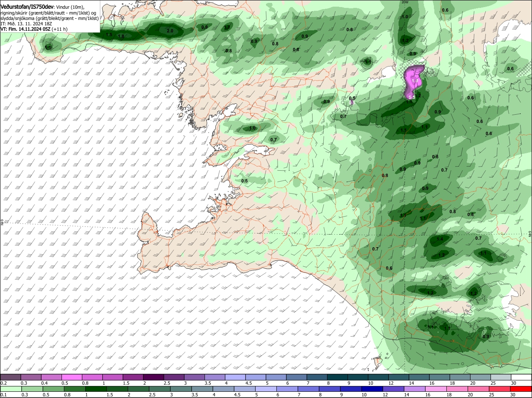The height and width of the screenshot is (398, 532).
Task: Pick the 10 swatch in the upper snow legend
Action: tap(378, 377)
